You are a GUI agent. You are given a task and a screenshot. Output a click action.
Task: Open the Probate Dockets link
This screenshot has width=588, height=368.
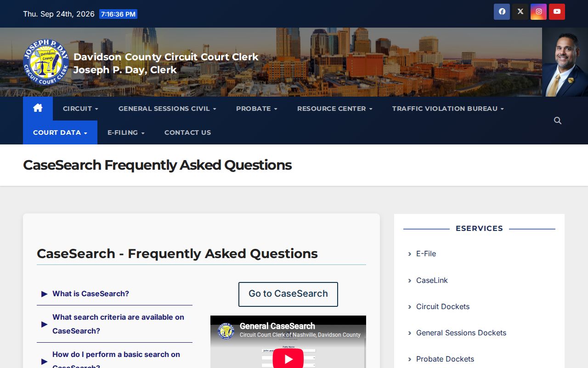(x=445, y=359)
